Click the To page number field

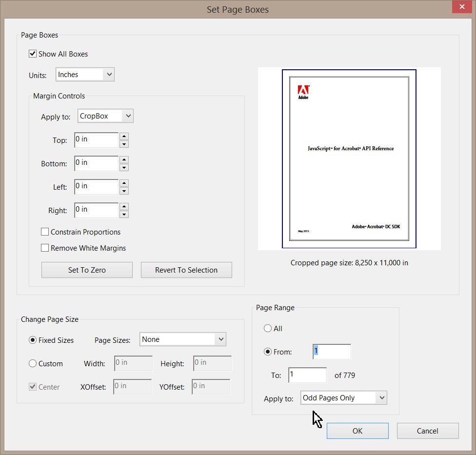pos(307,375)
